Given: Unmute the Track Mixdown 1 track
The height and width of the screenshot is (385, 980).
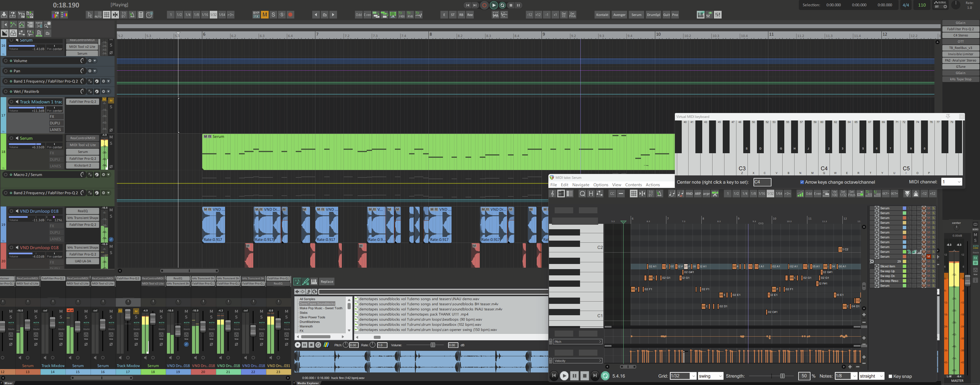Looking at the screenshot, I should [x=111, y=101].
